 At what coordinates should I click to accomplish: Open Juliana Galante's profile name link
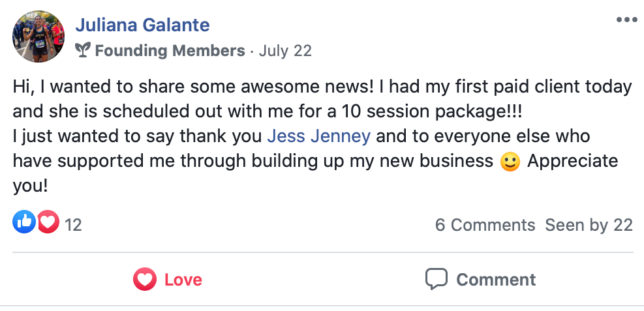pos(142,25)
